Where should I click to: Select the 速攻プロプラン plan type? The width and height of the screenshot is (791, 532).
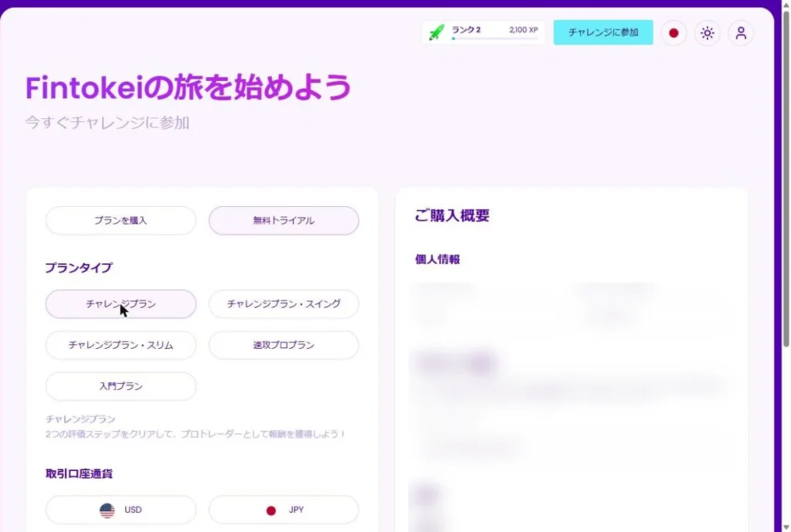(284, 345)
